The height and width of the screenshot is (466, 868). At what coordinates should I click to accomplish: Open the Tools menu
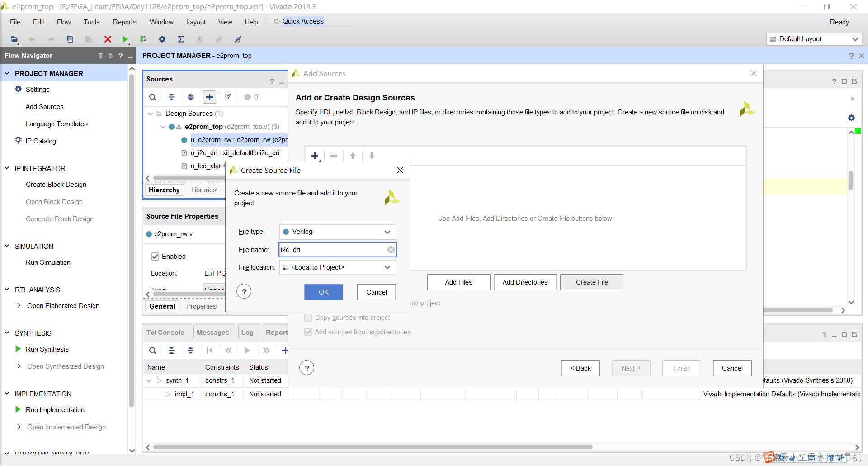click(x=91, y=22)
